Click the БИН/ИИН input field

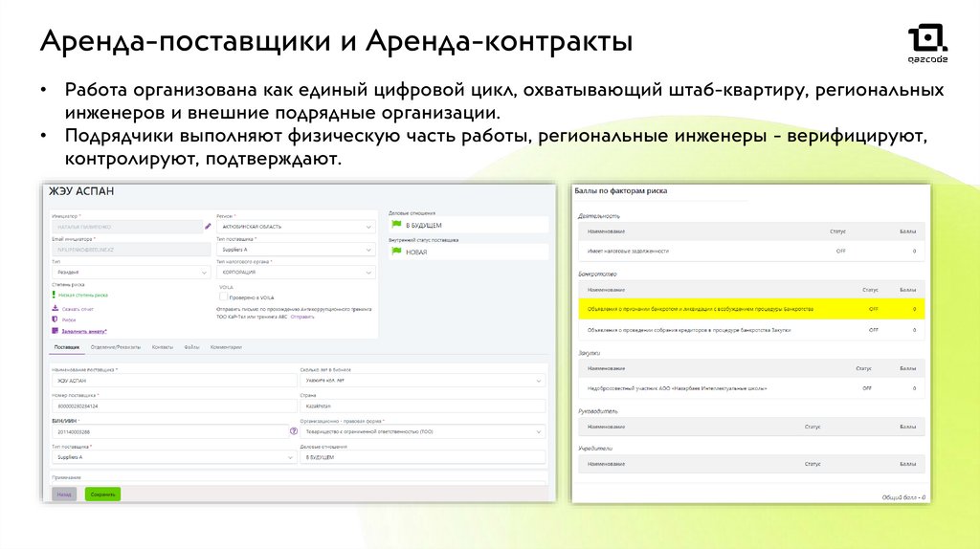coord(170,431)
